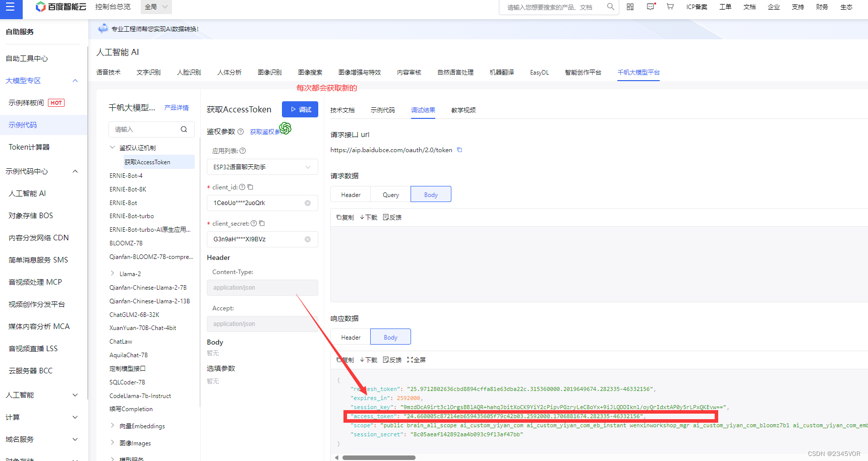The image size is (868, 461).
Task: Click the horizontal scrollbar under response JSON
Action: pos(379,457)
